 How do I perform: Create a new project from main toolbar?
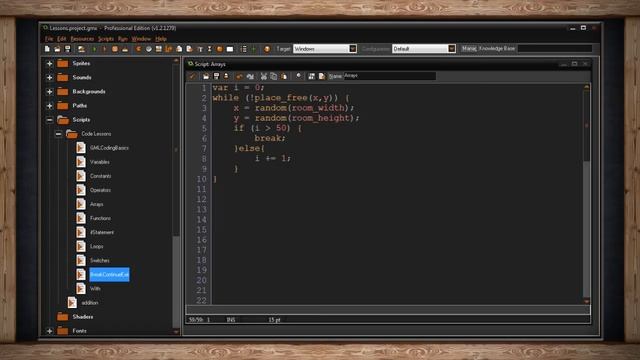click(47, 49)
